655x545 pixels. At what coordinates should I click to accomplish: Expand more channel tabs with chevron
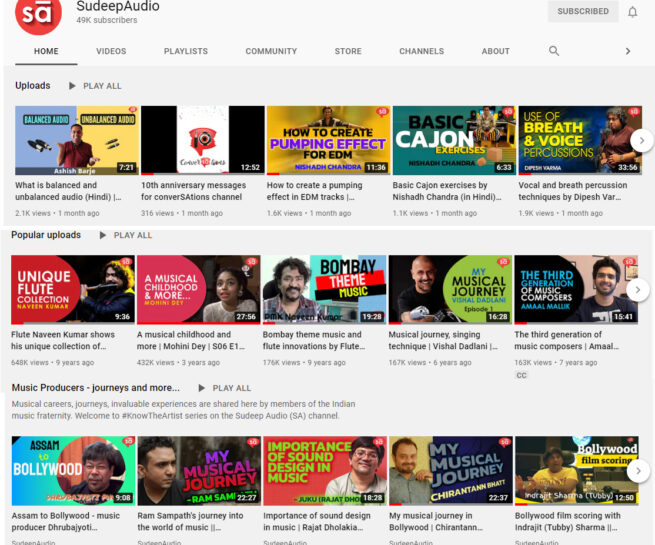(628, 51)
